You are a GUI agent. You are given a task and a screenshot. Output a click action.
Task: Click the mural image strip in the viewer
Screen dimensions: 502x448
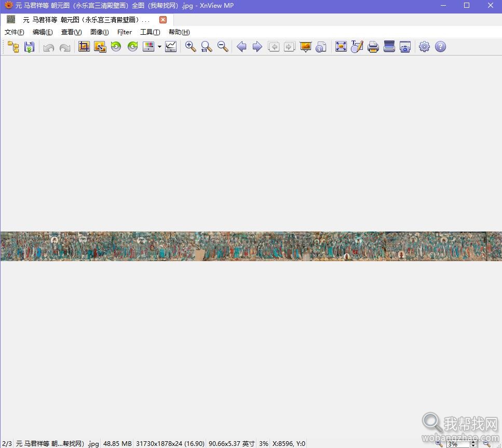point(251,246)
